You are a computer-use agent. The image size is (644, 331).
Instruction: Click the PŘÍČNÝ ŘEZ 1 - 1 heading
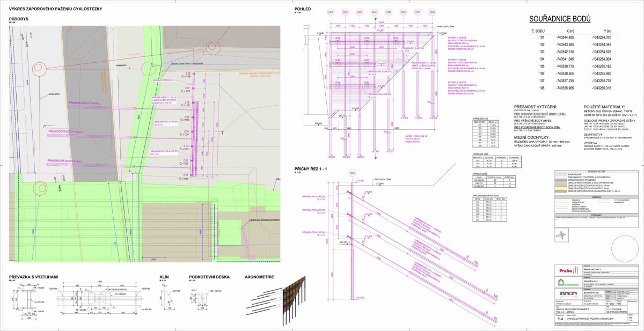[x=311, y=170]
